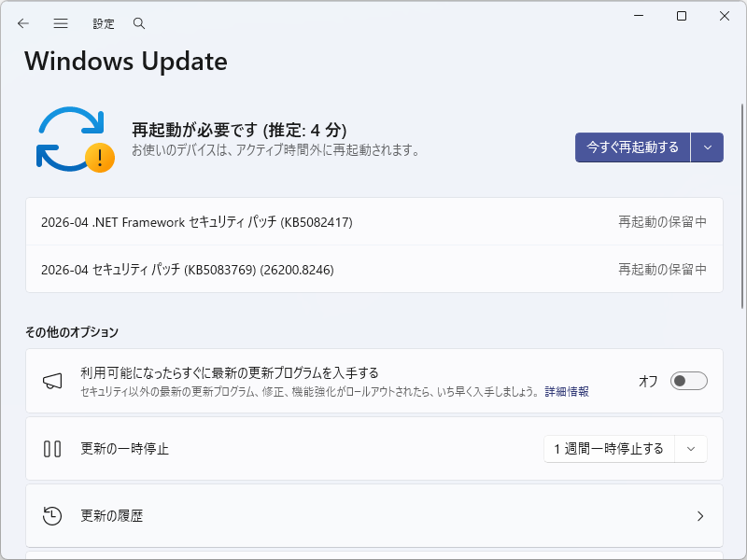
Task: Open the pause duration dropdown chevron
Action: (x=691, y=448)
